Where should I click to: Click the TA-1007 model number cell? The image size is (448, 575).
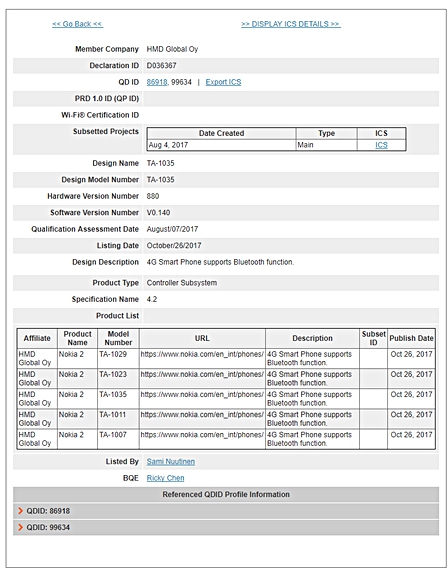tap(118, 439)
